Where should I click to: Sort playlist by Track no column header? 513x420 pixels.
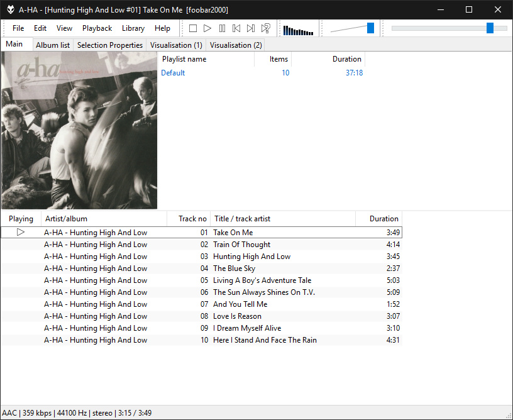click(192, 219)
